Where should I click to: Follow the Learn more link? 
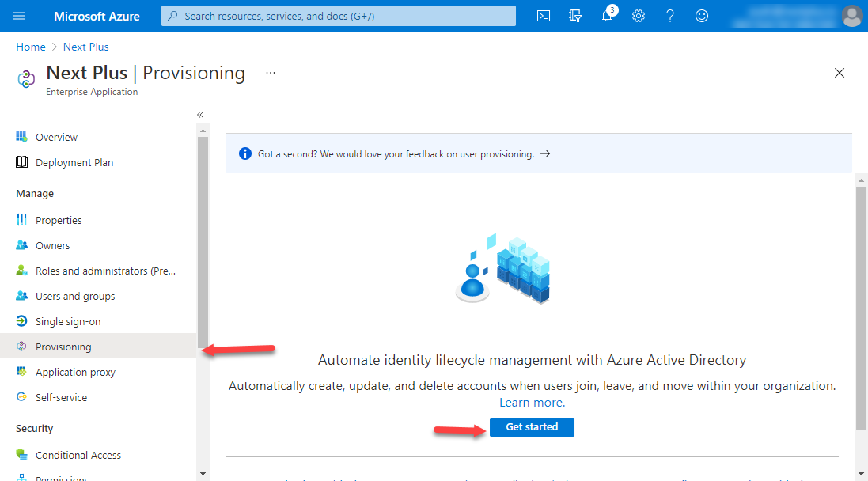[532, 403]
